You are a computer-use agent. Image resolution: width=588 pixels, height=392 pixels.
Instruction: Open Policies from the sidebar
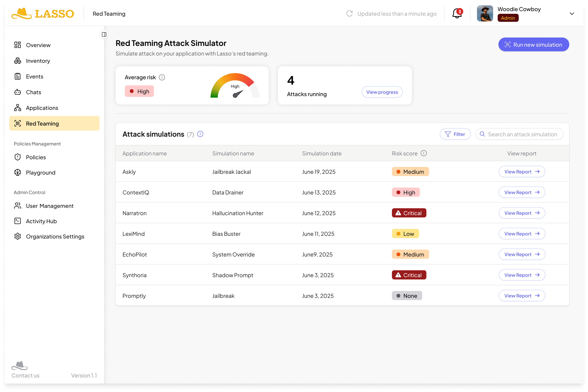pos(54,157)
